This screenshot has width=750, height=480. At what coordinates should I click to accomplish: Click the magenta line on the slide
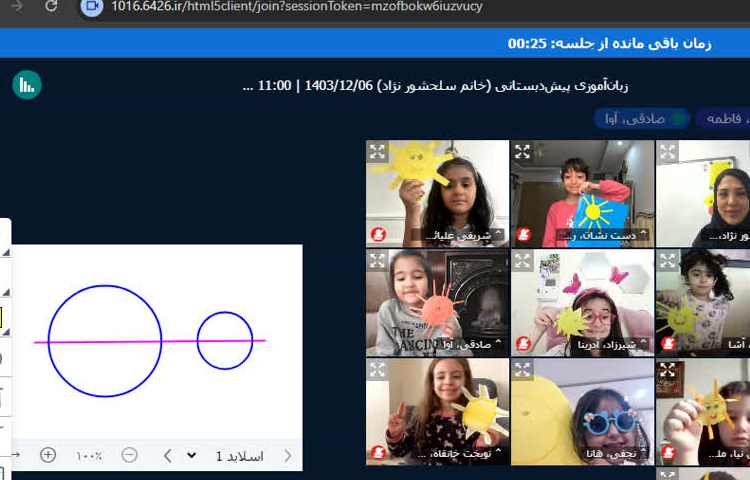[x=180, y=341]
